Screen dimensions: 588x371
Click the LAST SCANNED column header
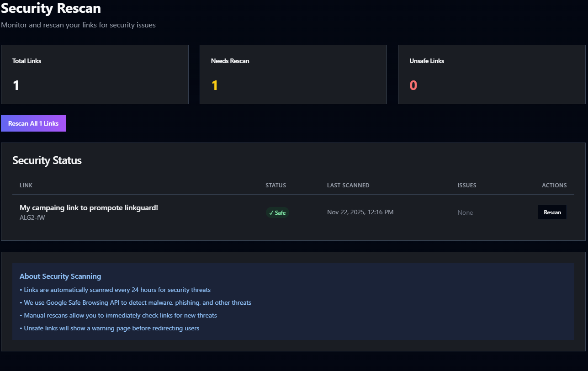point(348,185)
